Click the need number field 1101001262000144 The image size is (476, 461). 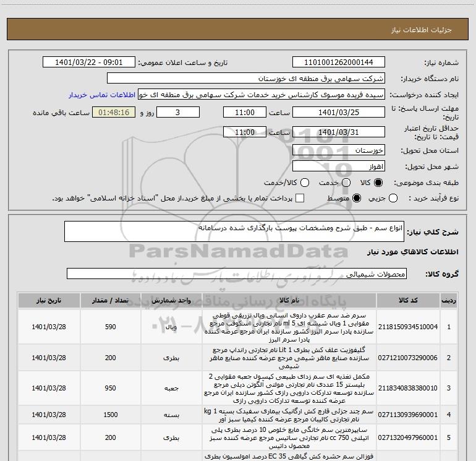[338, 63]
